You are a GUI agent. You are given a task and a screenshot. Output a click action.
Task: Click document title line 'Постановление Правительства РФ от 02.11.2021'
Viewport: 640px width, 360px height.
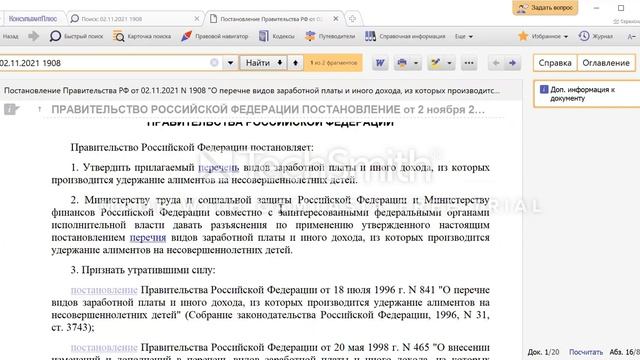pos(252,91)
